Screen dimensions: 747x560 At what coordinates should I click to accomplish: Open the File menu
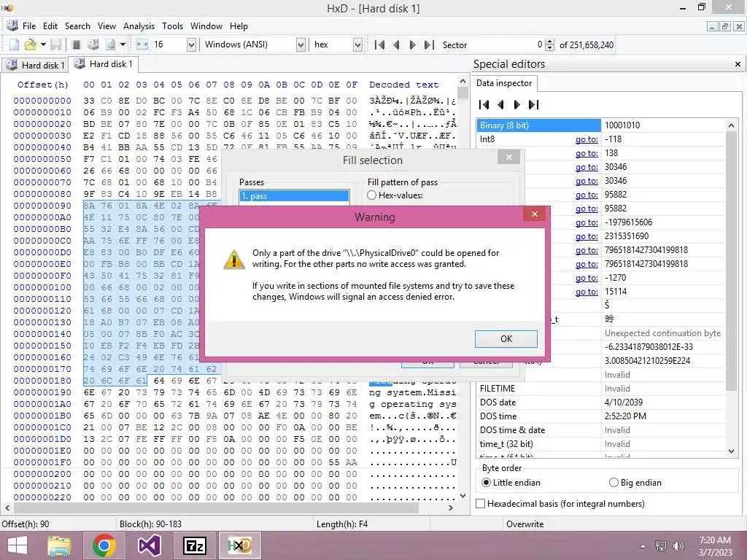29,26
